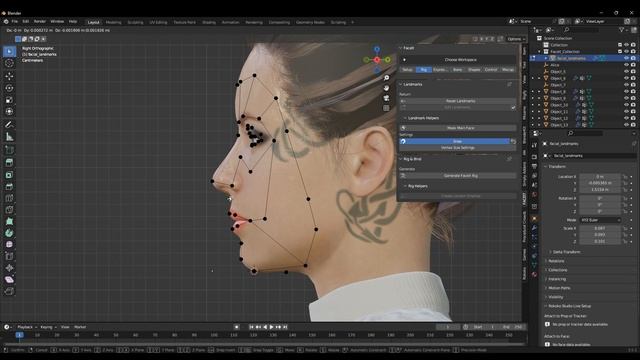Click the Location X value field
This screenshot has width=640, height=360.
pyautogui.click(x=600, y=177)
